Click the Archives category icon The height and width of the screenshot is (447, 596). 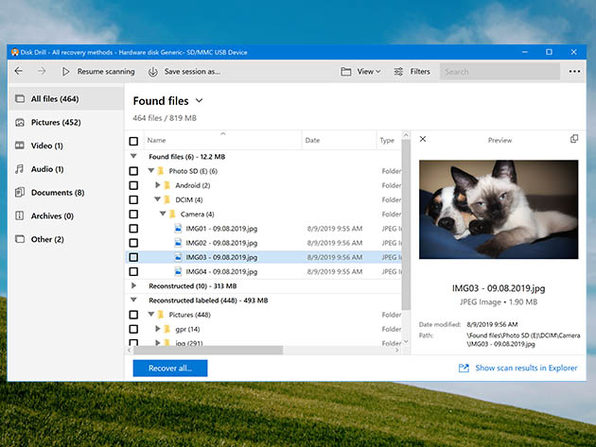click(x=19, y=216)
